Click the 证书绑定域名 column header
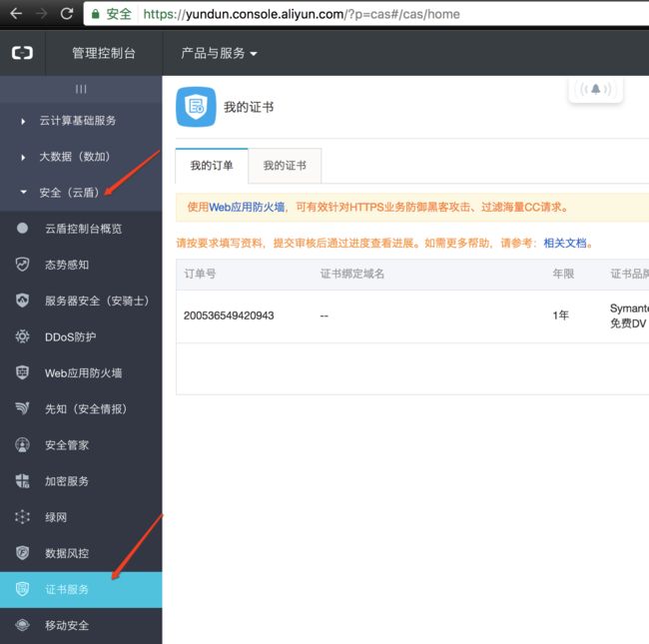 352,274
